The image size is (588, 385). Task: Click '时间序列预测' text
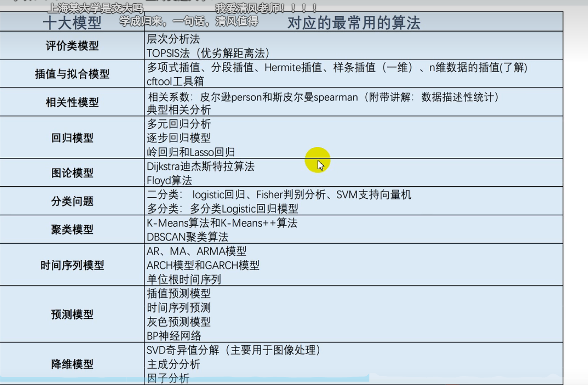(x=179, y=308)
